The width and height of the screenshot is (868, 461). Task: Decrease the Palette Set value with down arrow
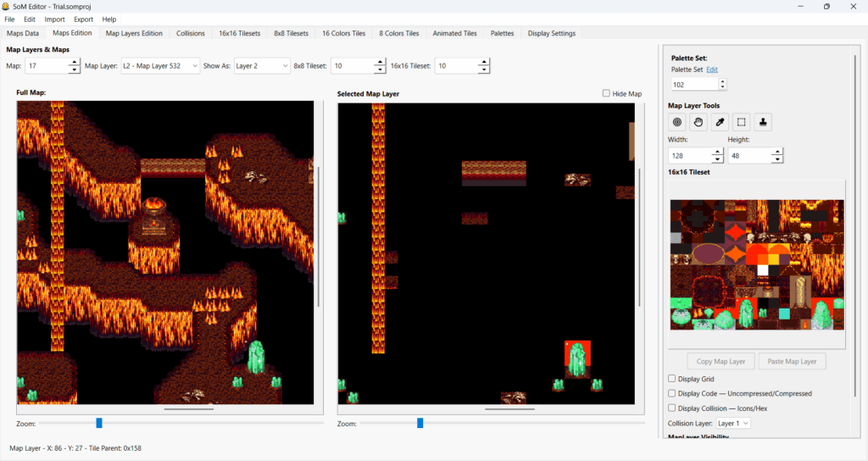[722, 87]
